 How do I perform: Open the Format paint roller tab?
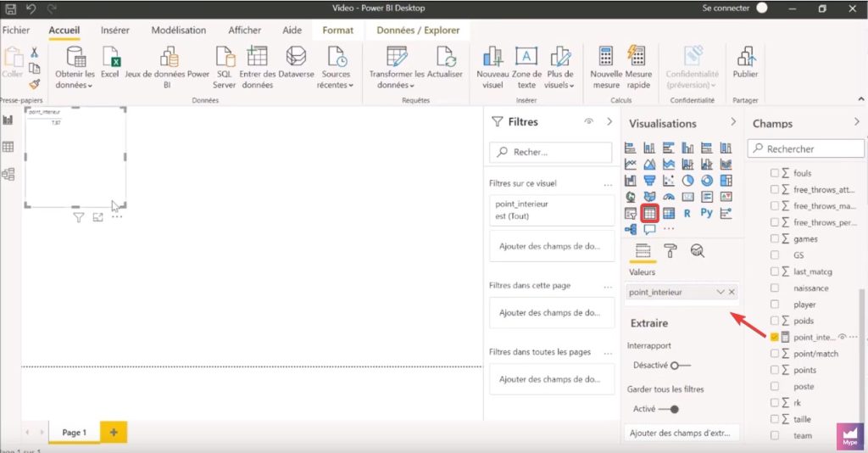[670, 251]
